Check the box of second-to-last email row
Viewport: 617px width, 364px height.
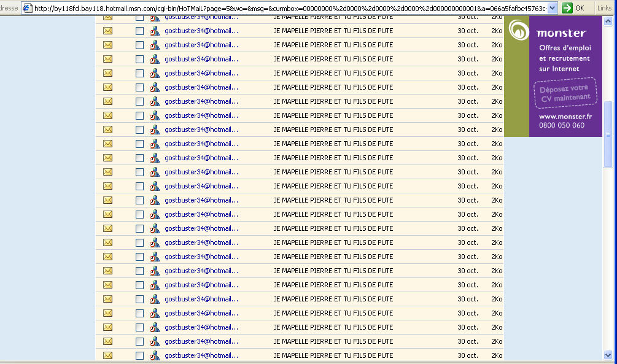point(139,341)
